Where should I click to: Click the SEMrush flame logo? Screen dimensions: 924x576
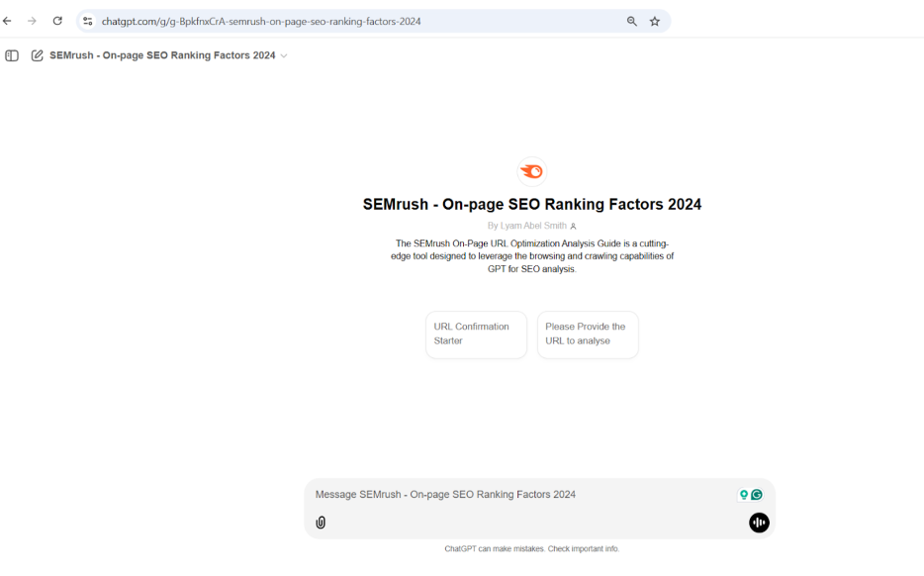coord(531,171)
